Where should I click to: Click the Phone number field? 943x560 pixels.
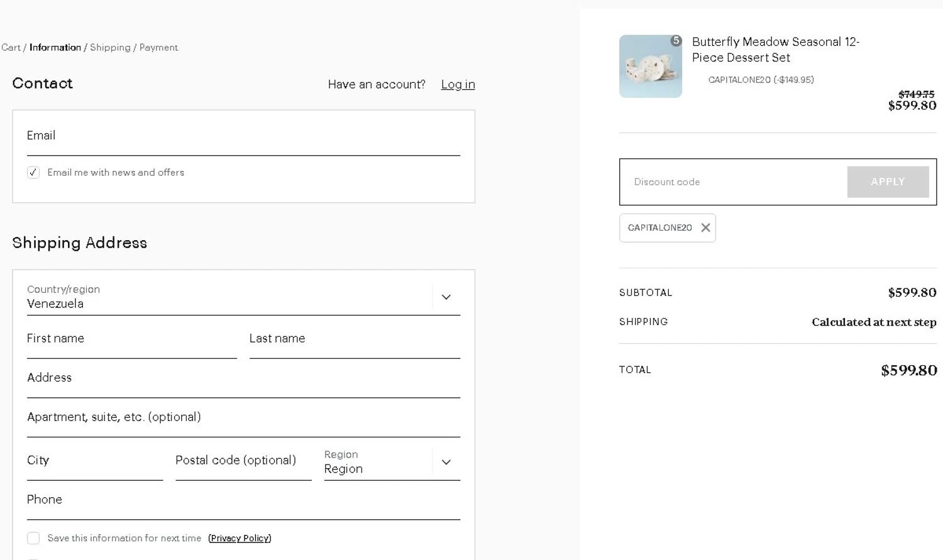243,500
